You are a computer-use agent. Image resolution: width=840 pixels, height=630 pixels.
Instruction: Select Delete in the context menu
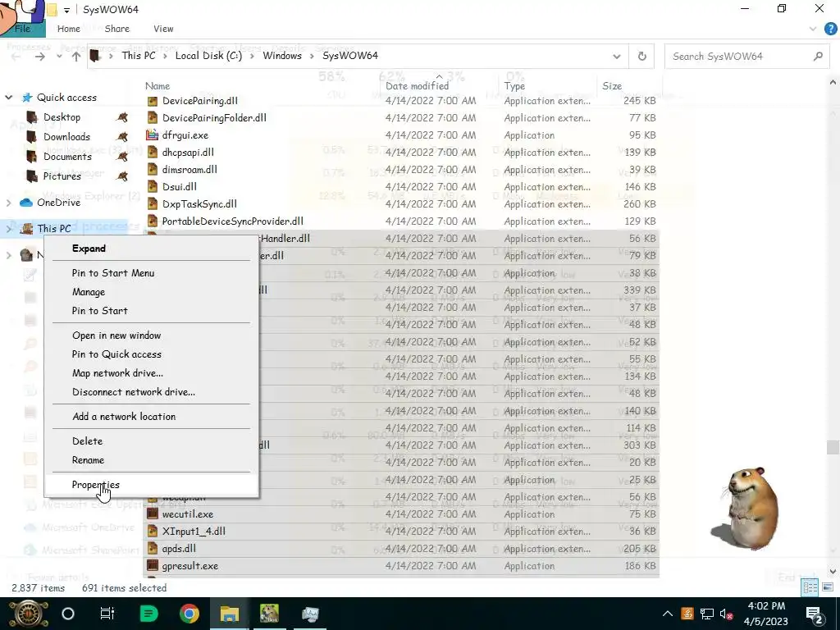pos(87,441)
